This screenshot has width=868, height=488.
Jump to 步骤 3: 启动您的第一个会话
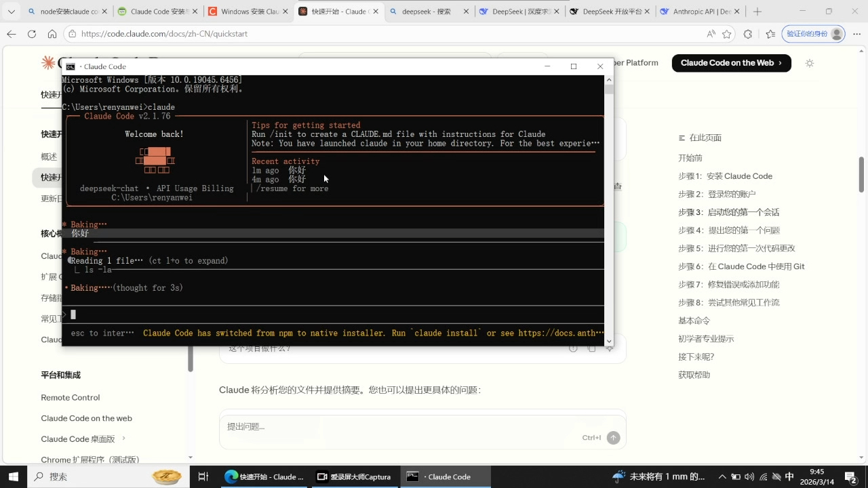click(x=729, y=212)
